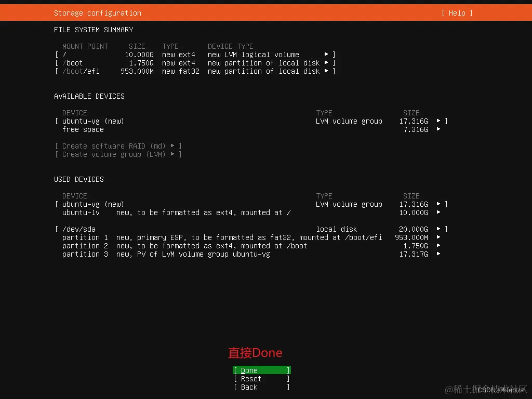This screenshot has height=399, width=532.
Task: Open Create software RAID (md) option
Action: [x=118, y=146]
